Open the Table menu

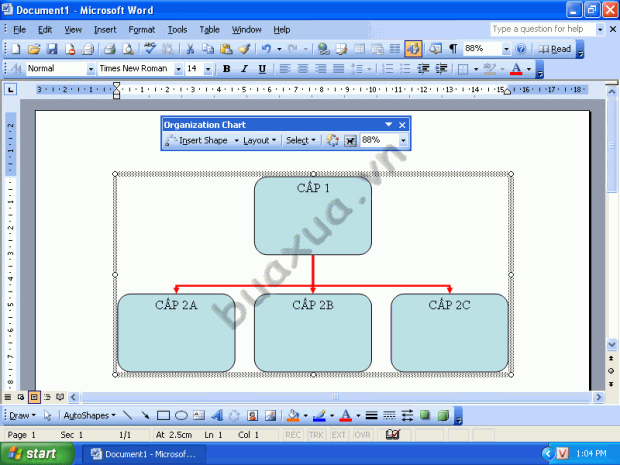(x=209, y=30)
